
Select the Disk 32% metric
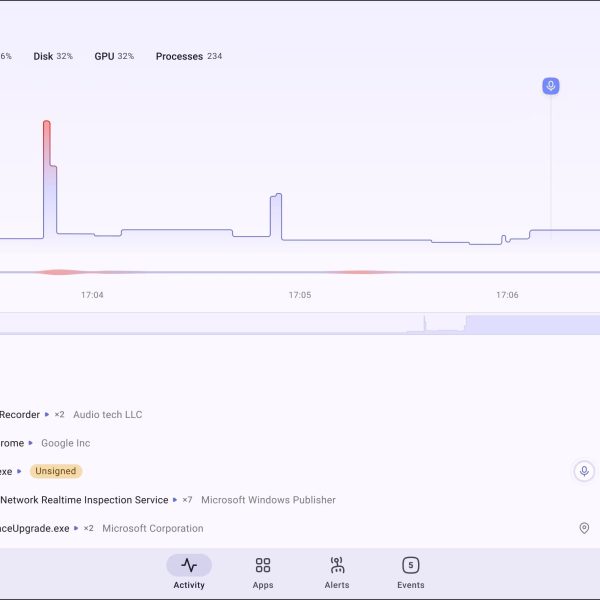click(53, 56)
